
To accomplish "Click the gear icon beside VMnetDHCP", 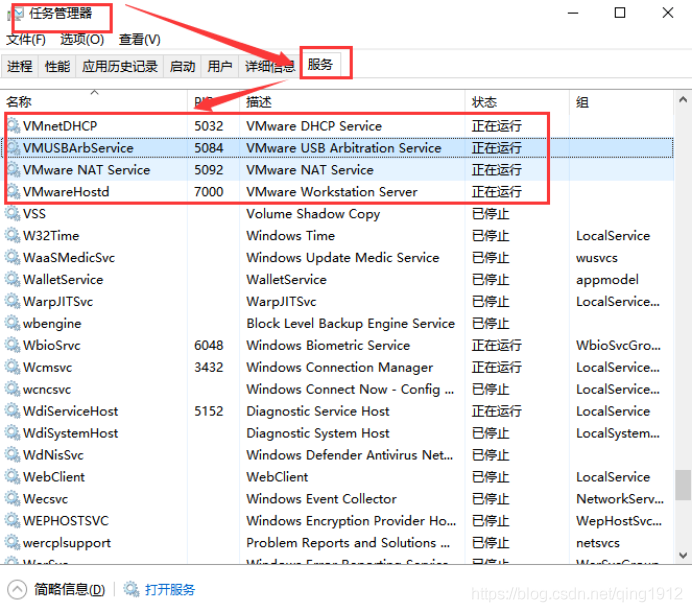I will click(x=13, y=126).
